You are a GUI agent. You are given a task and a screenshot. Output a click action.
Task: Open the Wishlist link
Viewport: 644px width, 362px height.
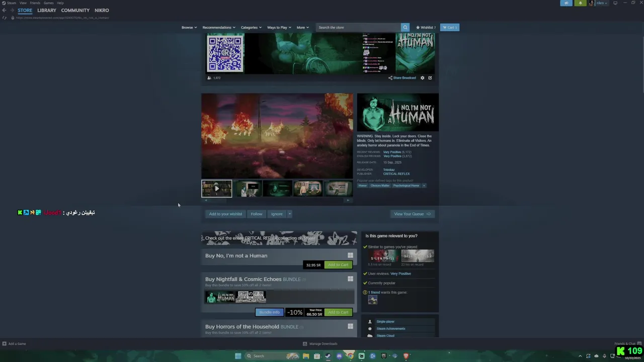coord(426,27)
